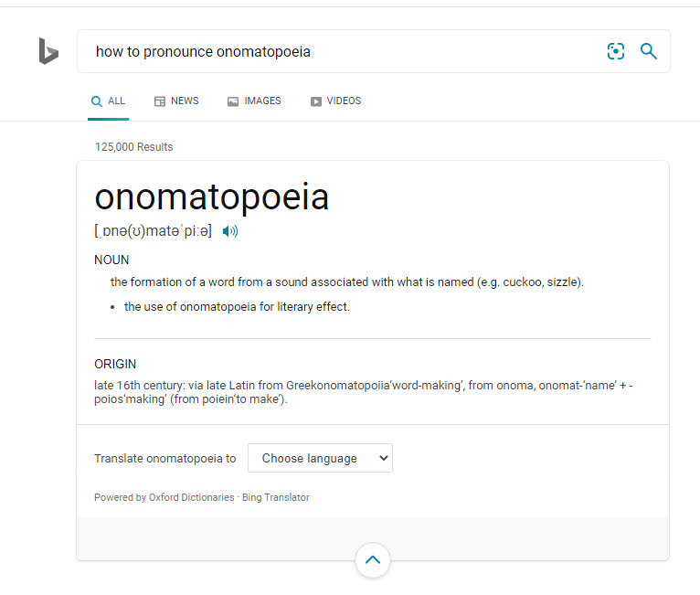Select the ALL results tab

point(116,101)
